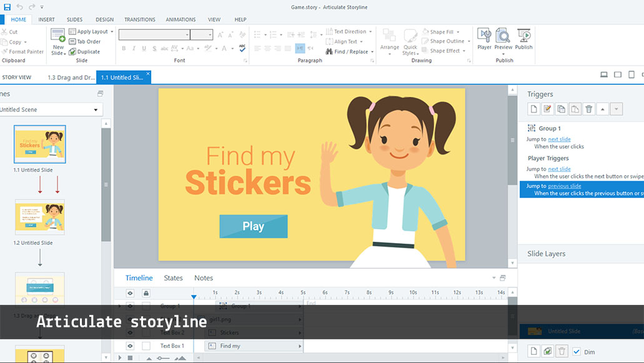Click the previous slide link in selected trigger
This screenshot has width=644, height=363.
[564, 186]
